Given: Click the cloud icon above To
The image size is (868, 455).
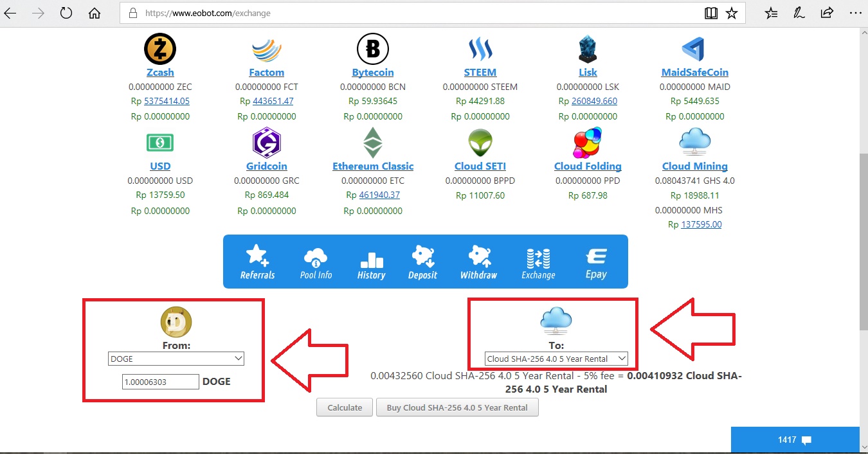Looking at the screenshot, I should point(556,321).
